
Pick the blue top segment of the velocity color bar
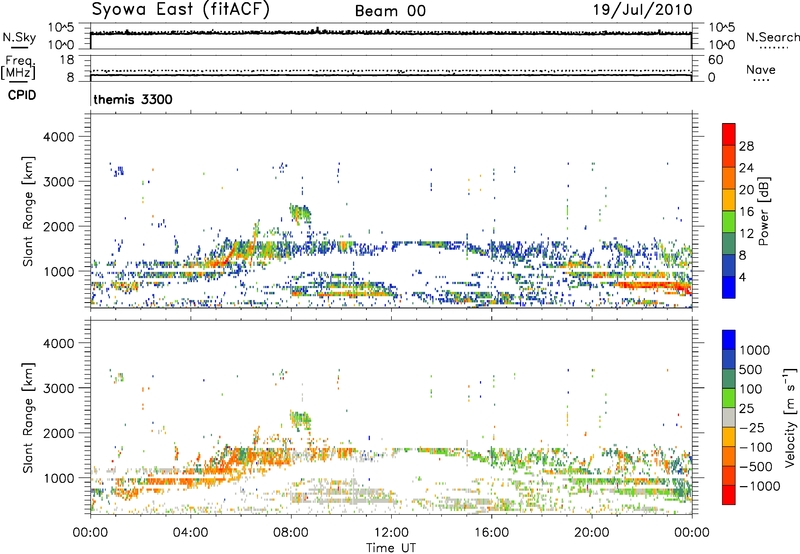coord(729,340)
